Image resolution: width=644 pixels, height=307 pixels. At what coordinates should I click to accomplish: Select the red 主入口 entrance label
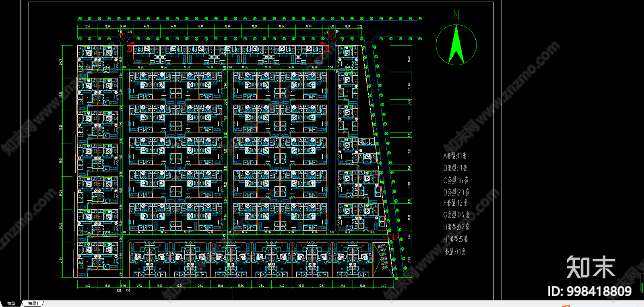point(396,237)
